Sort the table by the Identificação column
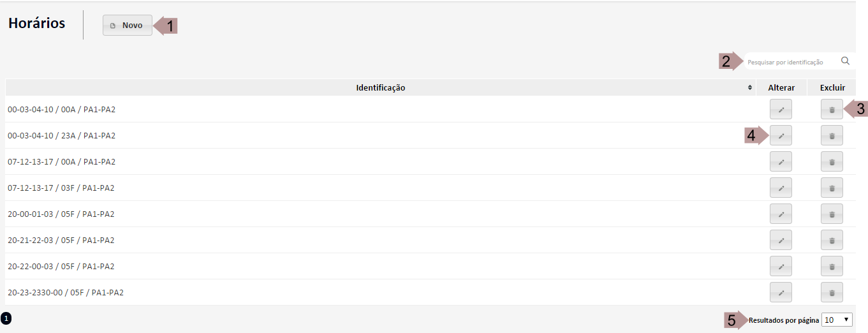Screen dimensions: 868x333 pos(749,88)
